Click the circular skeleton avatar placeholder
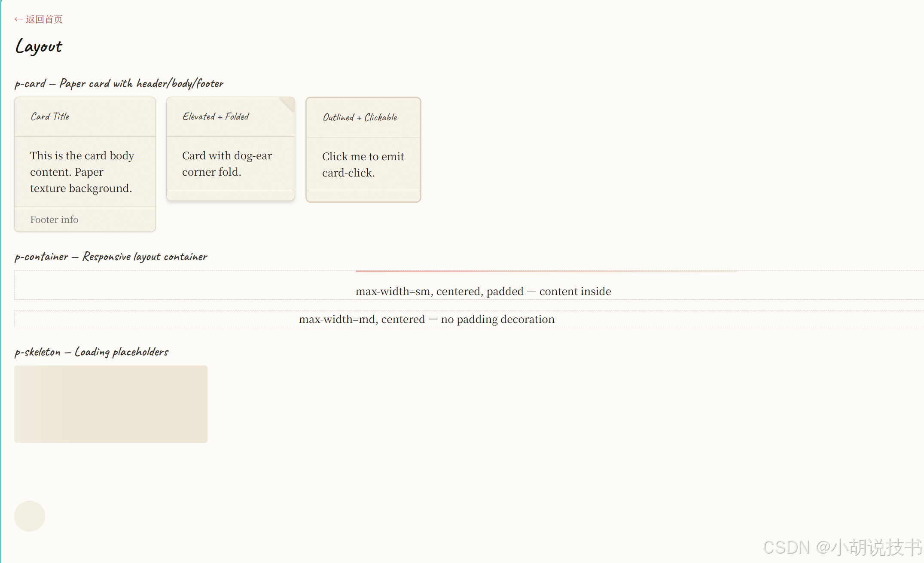 [x=30, y=516]
